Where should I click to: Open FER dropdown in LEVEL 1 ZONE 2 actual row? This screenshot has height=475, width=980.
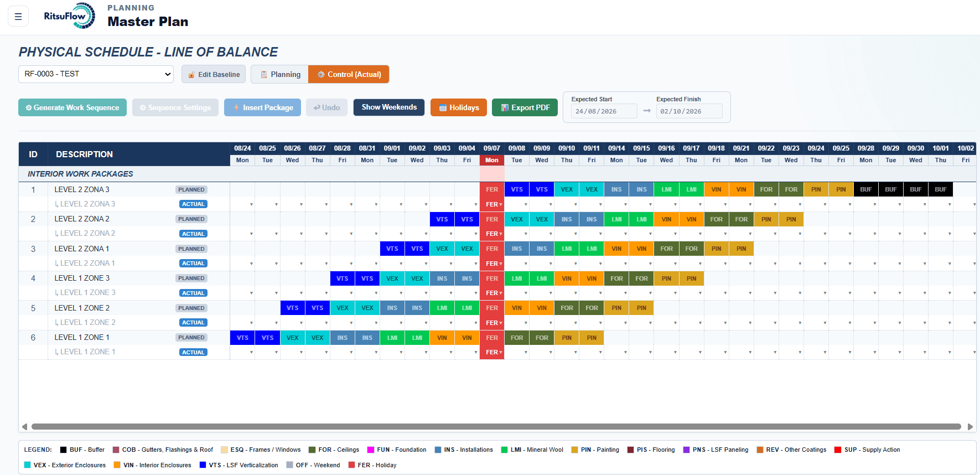(x=492, y=323)
